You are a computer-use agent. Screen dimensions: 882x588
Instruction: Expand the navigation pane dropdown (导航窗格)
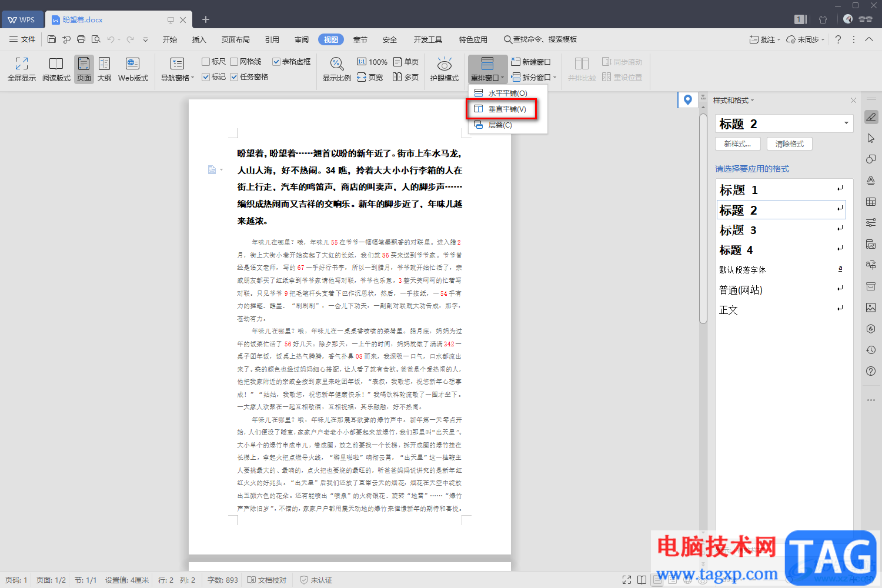pos(177,69)
